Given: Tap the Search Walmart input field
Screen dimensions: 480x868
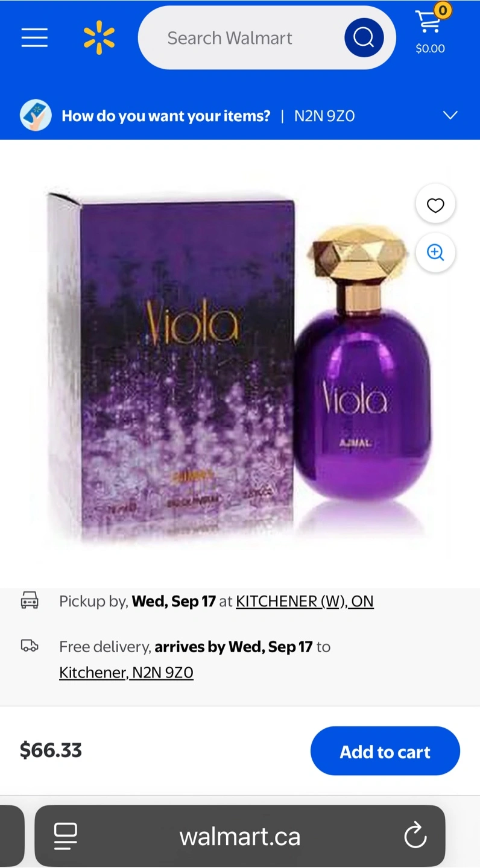Looking at the screenshot, I should pyautogui.click(x=241, y=38).
